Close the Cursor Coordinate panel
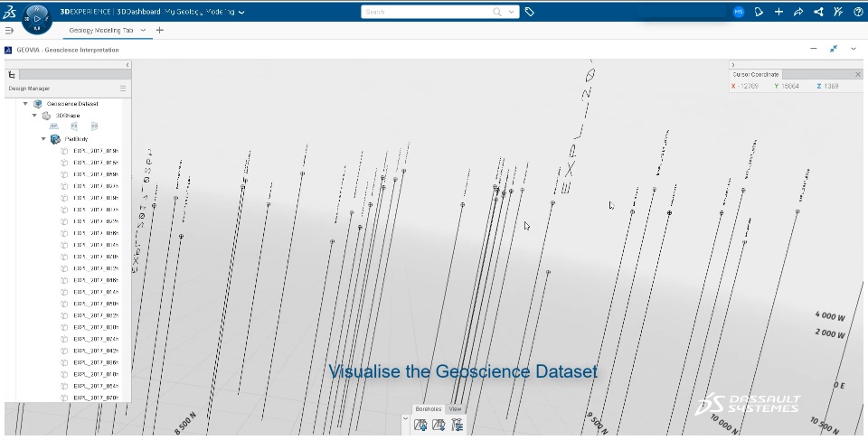Screen dimensions: 868x440 click(x=858, y=74)
